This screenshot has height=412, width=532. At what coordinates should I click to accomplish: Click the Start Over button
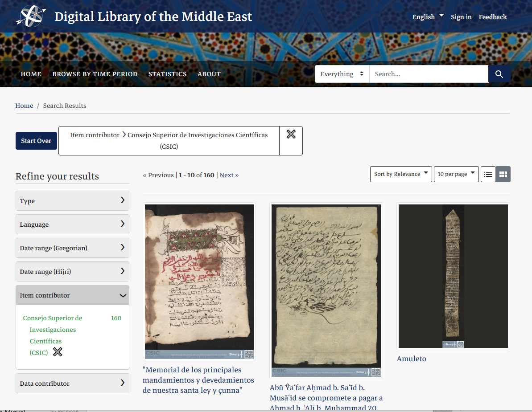tap(36, 140)
